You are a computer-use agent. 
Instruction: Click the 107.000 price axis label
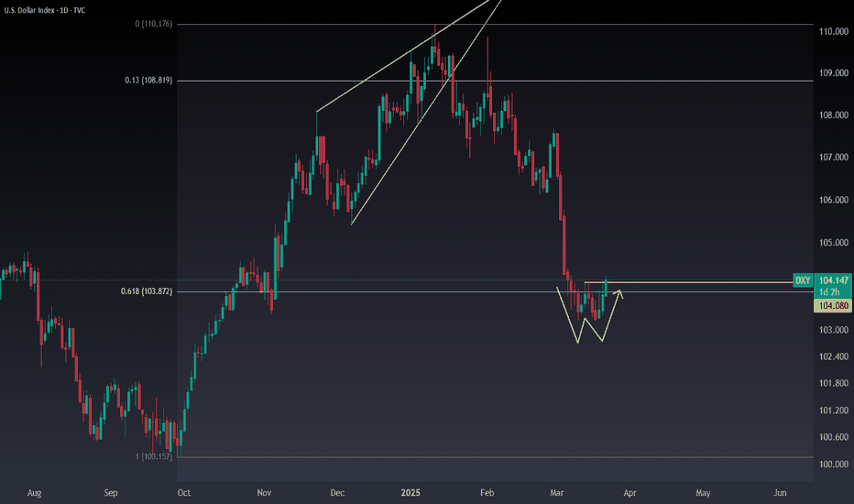833,158
